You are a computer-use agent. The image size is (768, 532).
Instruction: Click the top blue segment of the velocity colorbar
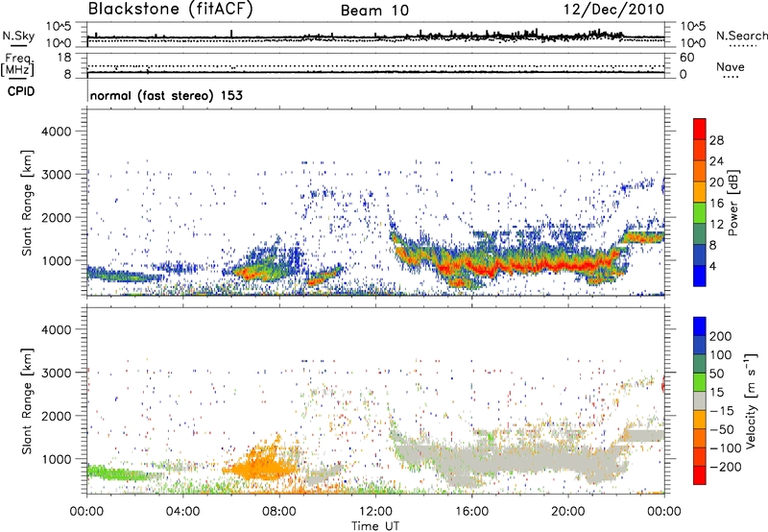point(700,326)
